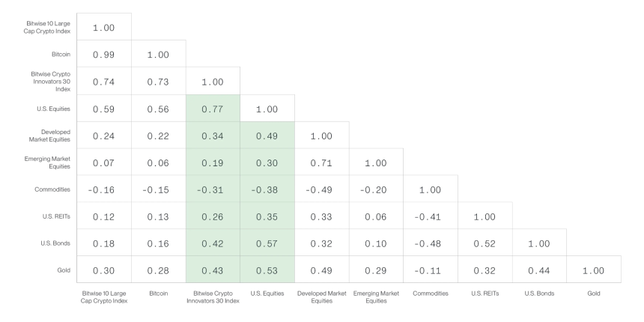This screenshot has height=322, width=644.
Task: Click the Bitwise Crypto Innovators 30 Index column label
Action: [x=213, y=297]
